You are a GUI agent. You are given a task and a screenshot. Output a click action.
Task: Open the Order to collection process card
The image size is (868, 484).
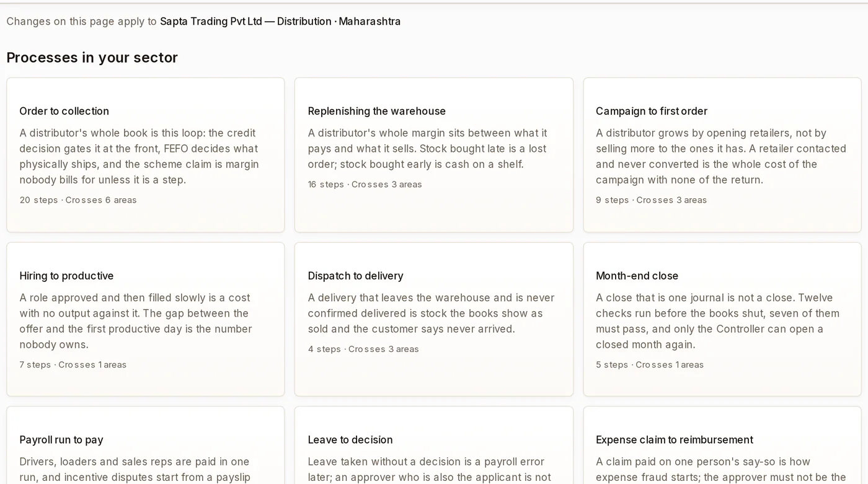pos(145,155)
